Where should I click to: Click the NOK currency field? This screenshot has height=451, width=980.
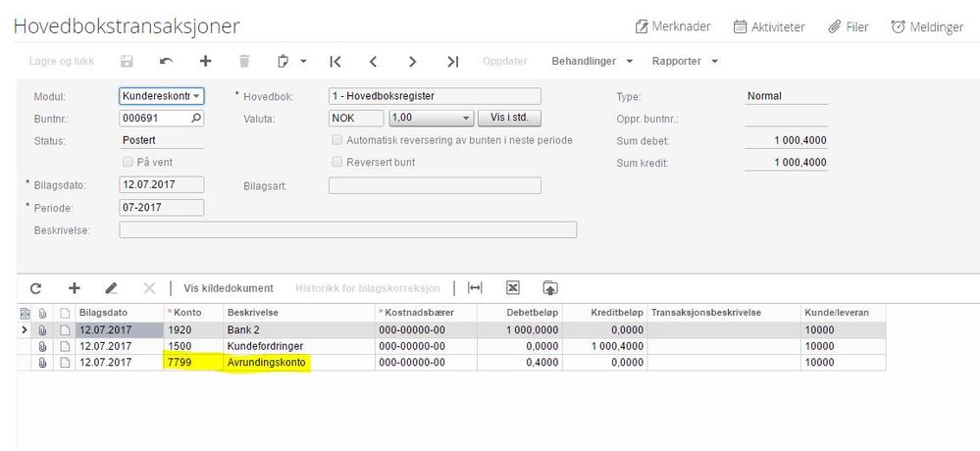click(356, 118)
